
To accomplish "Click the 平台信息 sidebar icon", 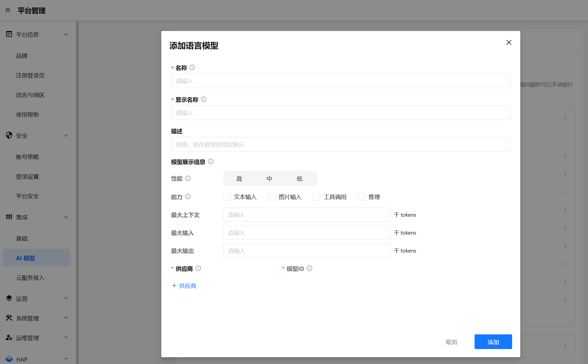I will 9,34.
